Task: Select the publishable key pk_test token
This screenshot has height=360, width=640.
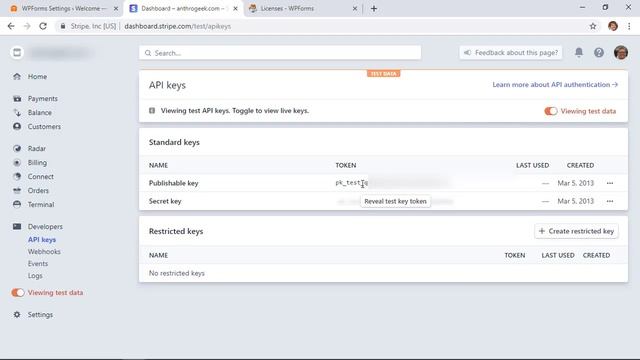Action: click(x=352, y=183)
